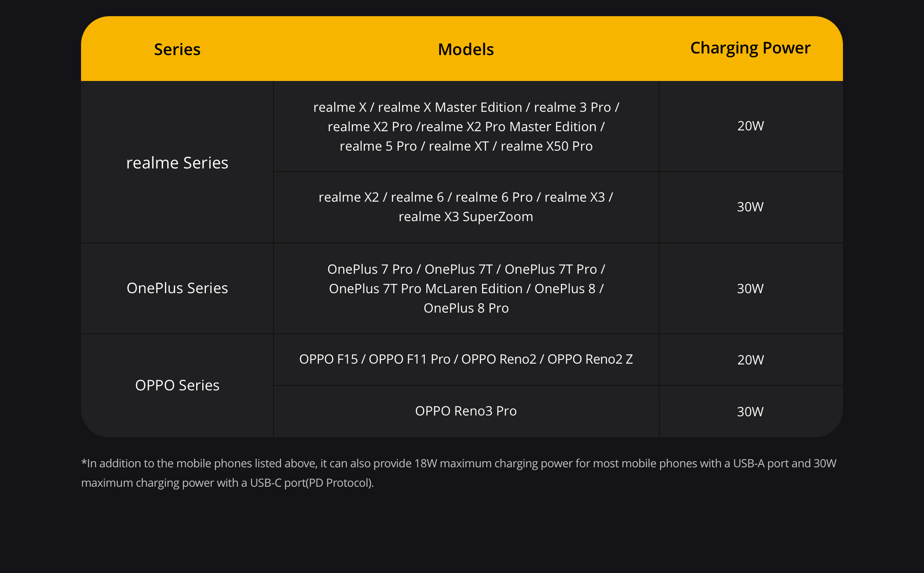Click 20W in the realme X row

750,126
